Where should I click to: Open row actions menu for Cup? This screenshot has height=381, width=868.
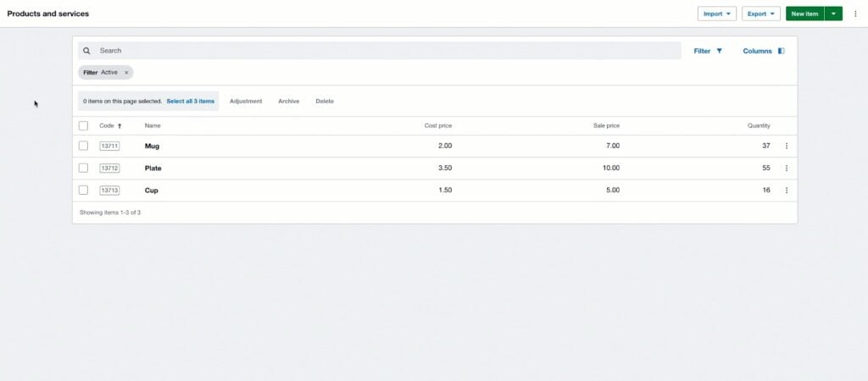tap(786, 190)
